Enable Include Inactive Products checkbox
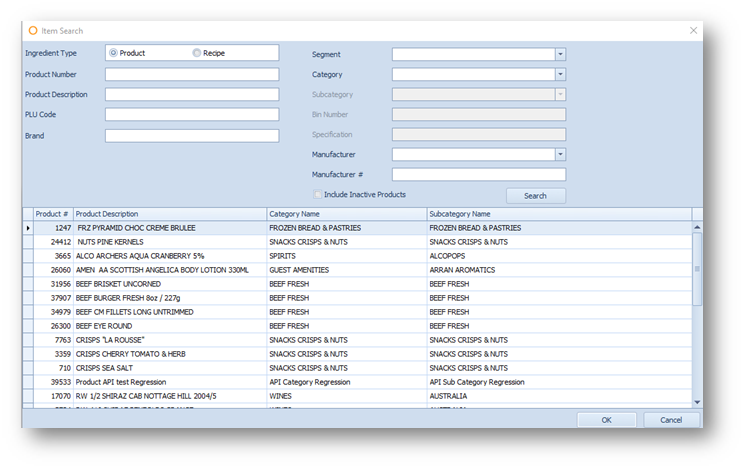This screenshot has height=470, width=745. [x=318, y=194]
